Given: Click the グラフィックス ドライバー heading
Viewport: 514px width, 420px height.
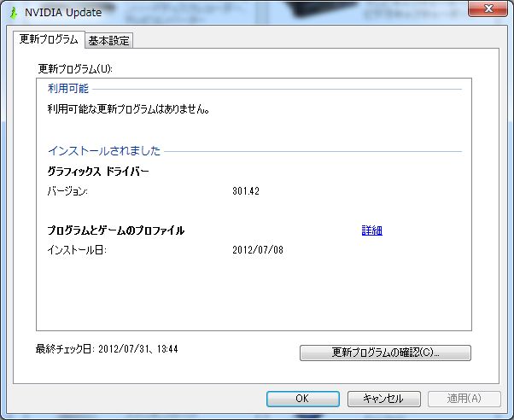Looking at the screenshot, I should [x=98, y=171].
